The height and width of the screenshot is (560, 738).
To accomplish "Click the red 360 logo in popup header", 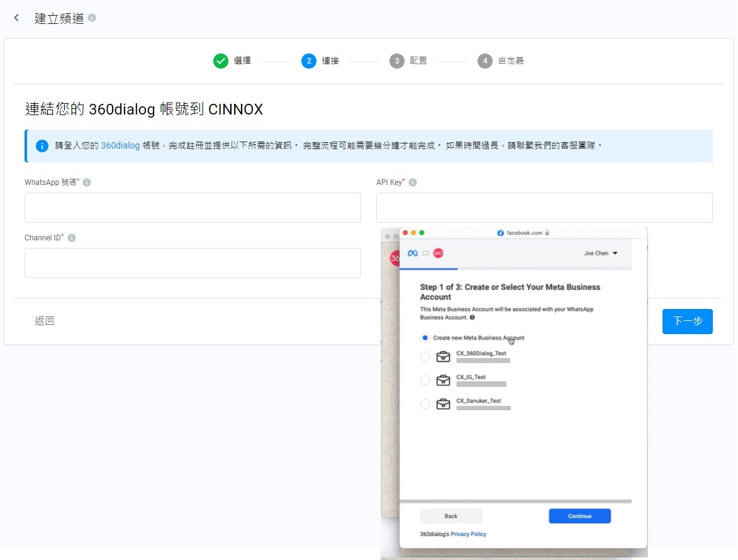I will [x=438, y=253].
